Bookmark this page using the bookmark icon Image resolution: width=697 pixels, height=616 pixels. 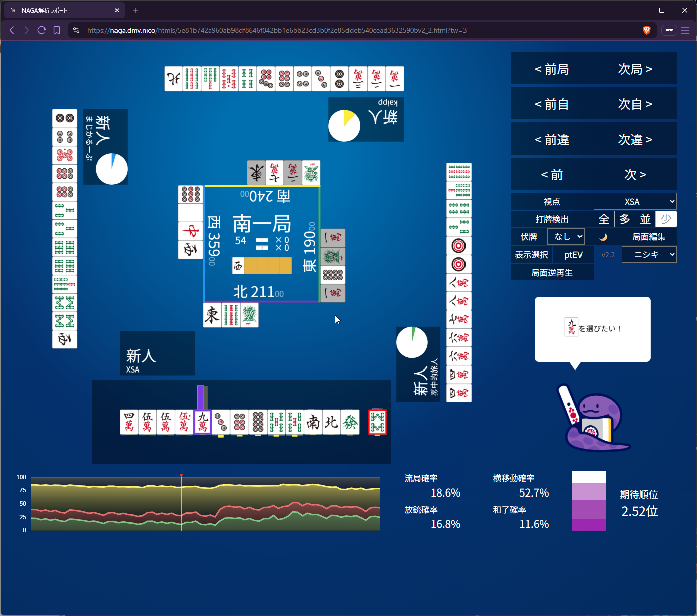click(57, 30)
